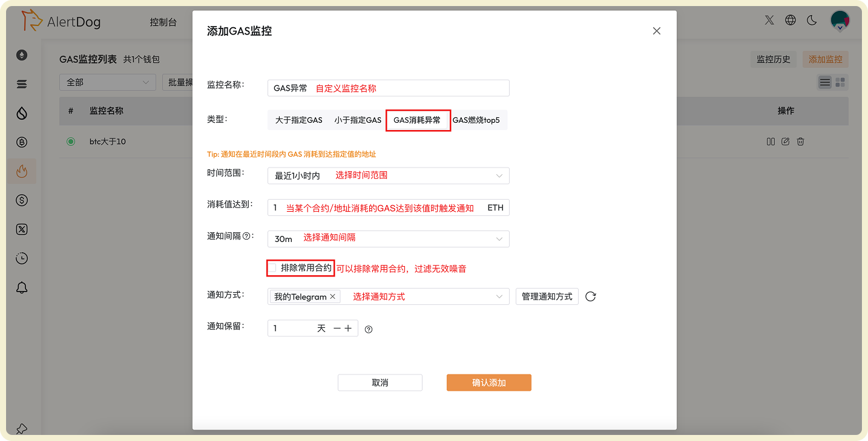Open the 控制台 menu item
This screenshot has height=441, width=868.
pos(163,21)
